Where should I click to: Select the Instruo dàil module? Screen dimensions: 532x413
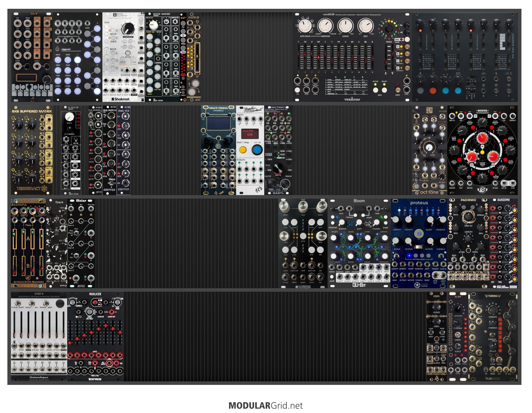194,57
